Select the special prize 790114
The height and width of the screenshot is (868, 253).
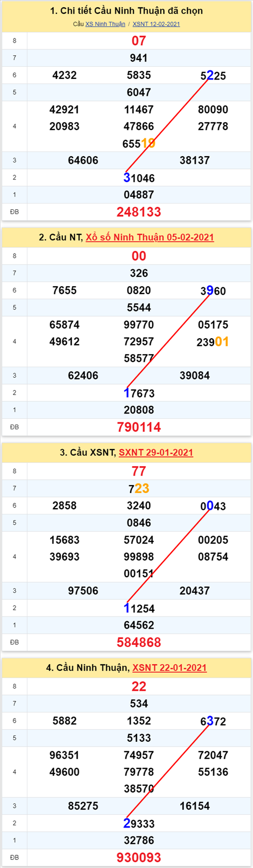tap(139, 427)
